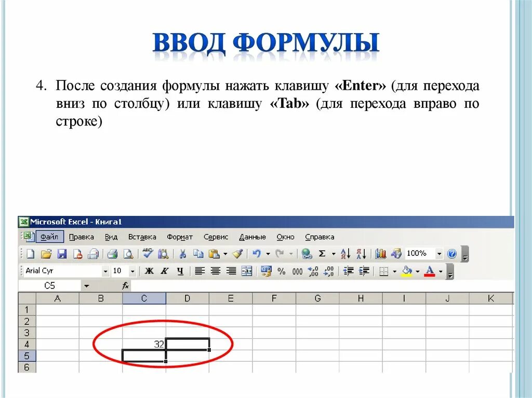This screenshot has width=532, height=398.
Task: Sort ascending А-Я icon
Action: 345,254
